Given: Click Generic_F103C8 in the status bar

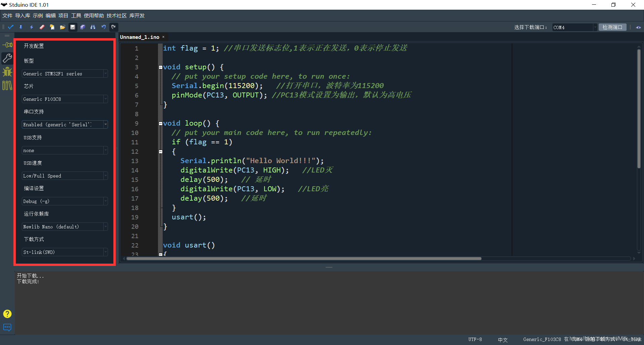Looking at the screenshot, I should tap(542, 339).
